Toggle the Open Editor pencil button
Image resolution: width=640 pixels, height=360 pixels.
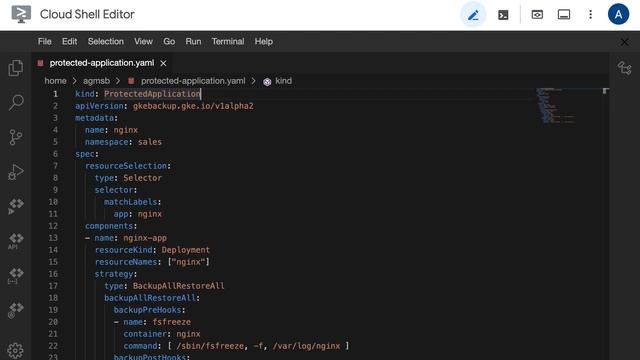point(473,15)
